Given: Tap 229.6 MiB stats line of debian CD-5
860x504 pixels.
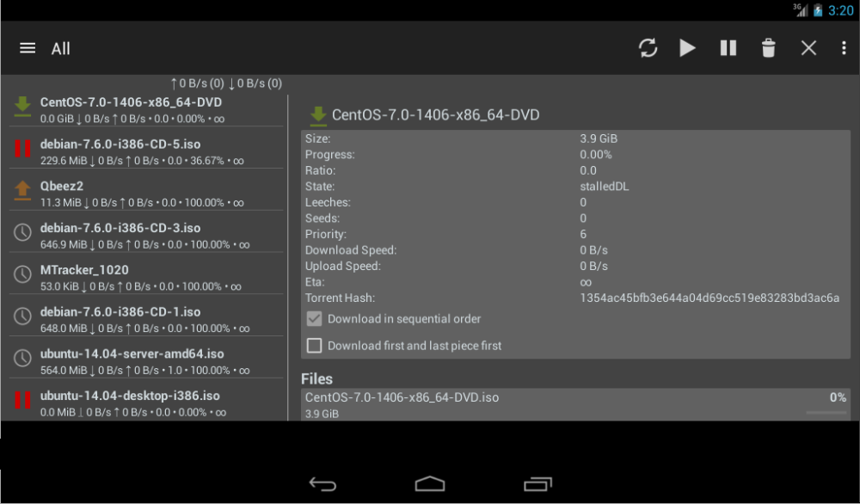Looking at the screenshot, I should point(142,161).
